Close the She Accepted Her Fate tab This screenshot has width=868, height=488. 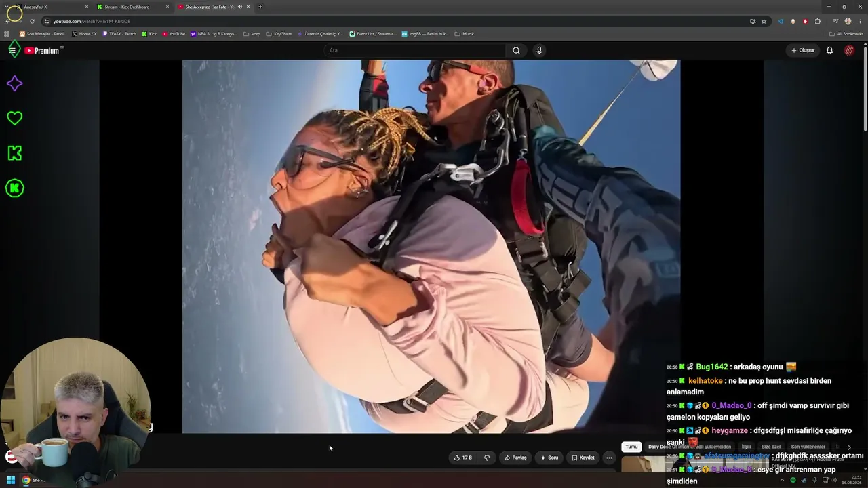248,7
